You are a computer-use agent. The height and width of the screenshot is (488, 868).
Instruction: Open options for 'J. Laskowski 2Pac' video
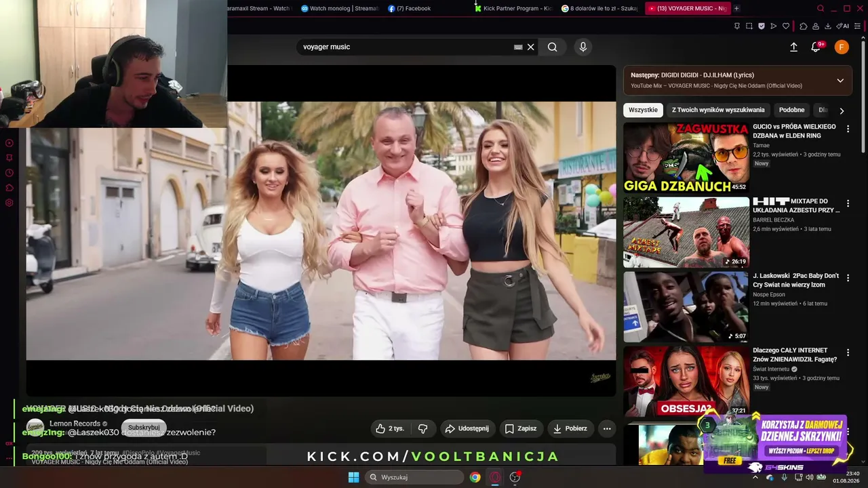point(848,278)
